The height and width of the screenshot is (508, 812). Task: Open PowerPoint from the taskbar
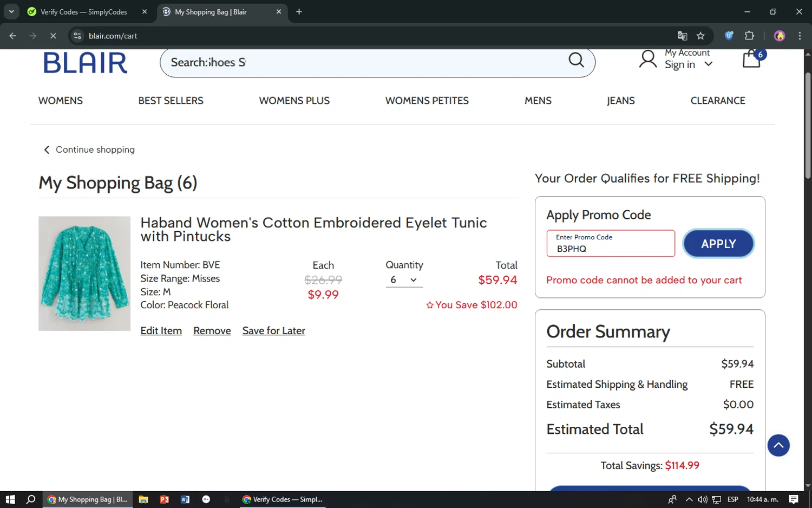pyautogui.click(x=165, y=499)
